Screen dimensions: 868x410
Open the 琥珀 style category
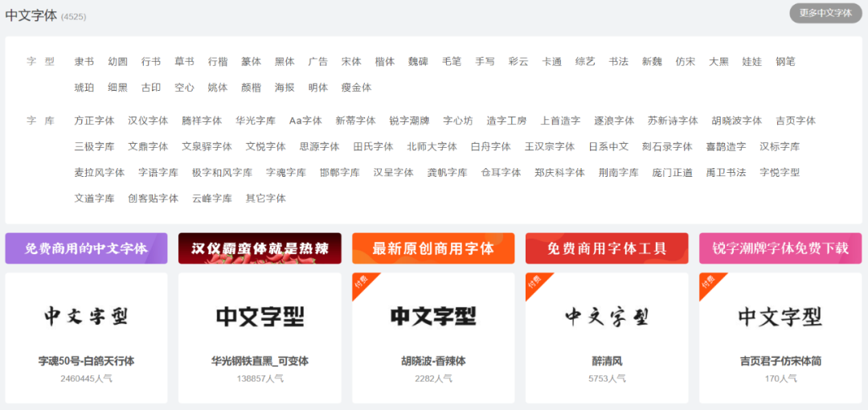(x=84, y=87)
